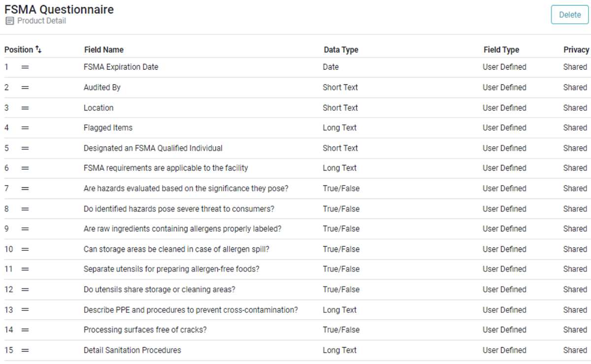Click the Privacy column header
This screenshot has width=591, height=364.
click(576, 50)
